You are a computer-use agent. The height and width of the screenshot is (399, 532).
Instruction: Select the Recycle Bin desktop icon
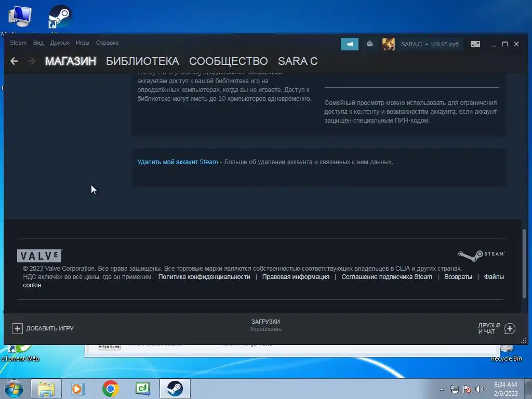506,353
